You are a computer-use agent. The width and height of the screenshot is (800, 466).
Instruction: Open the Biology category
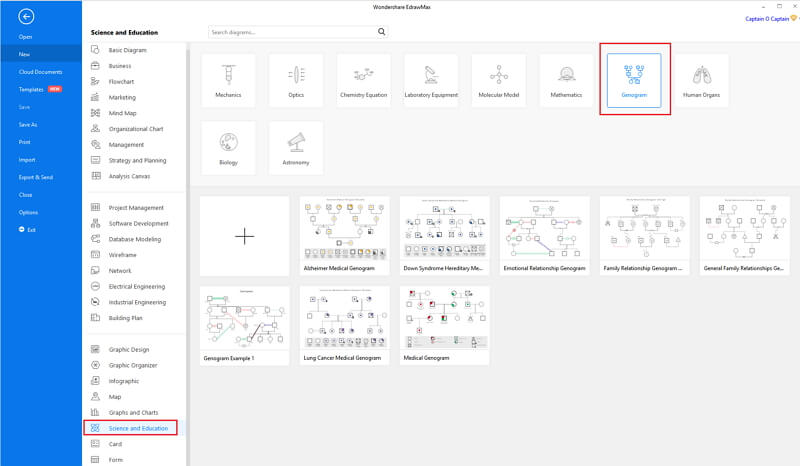[228, 148]
